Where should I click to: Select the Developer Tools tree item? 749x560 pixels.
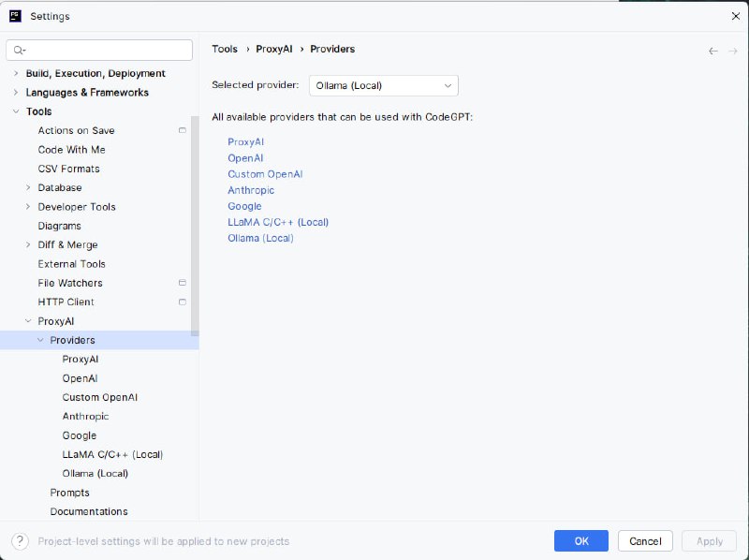pyautogui.click(x=77, y=207)
